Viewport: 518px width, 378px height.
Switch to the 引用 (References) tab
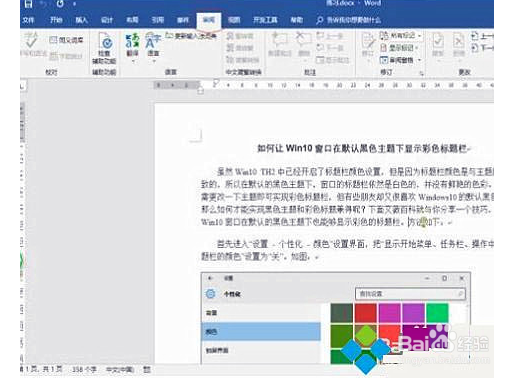click(x=157, y=20)
